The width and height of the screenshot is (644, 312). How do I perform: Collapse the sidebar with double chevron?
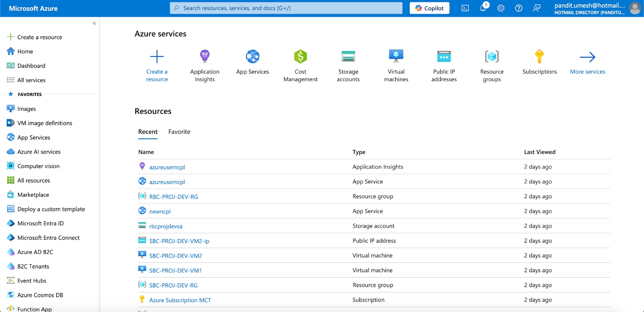pyautogui.click(x=94, y=23)
